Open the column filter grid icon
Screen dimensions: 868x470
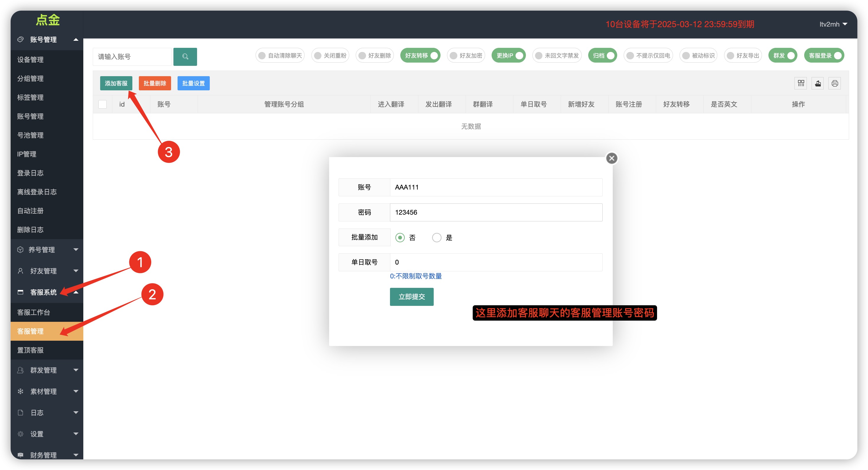pos(801,83)
